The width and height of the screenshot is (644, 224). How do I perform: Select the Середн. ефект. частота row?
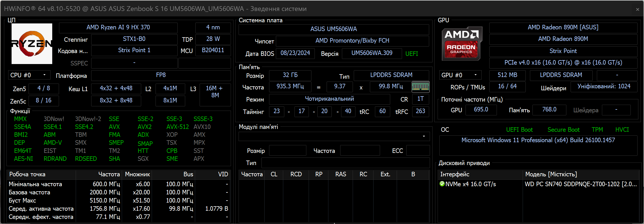pyautogui.click(x=118, y=217)
